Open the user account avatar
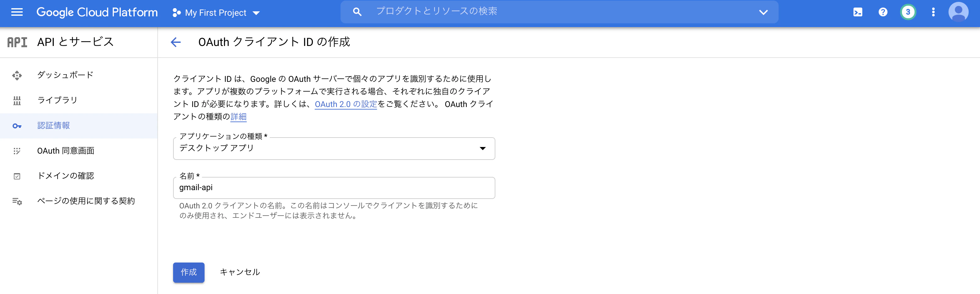This screenshot has width=980, height=294. [x=958, y=12]
